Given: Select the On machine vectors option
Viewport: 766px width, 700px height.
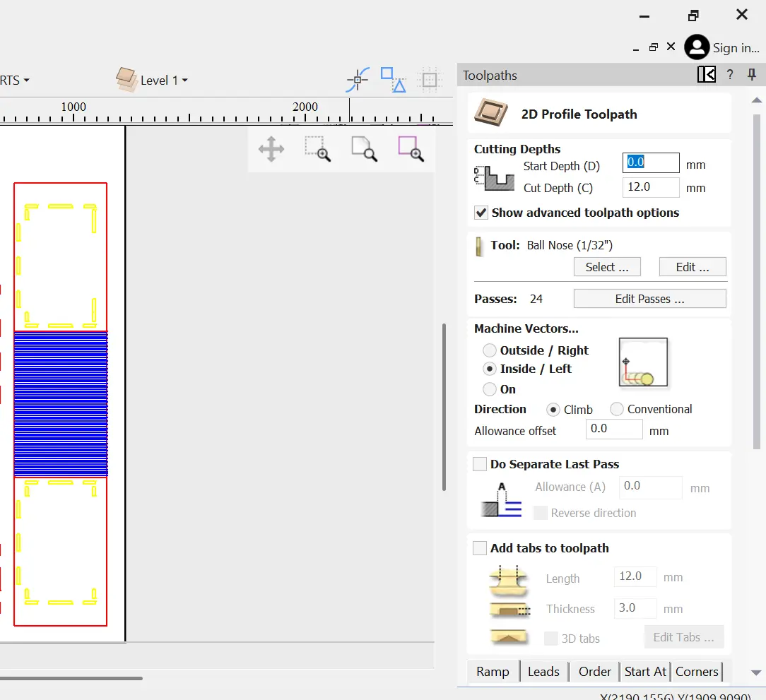Looking at the screenshot, I should 490,389.
